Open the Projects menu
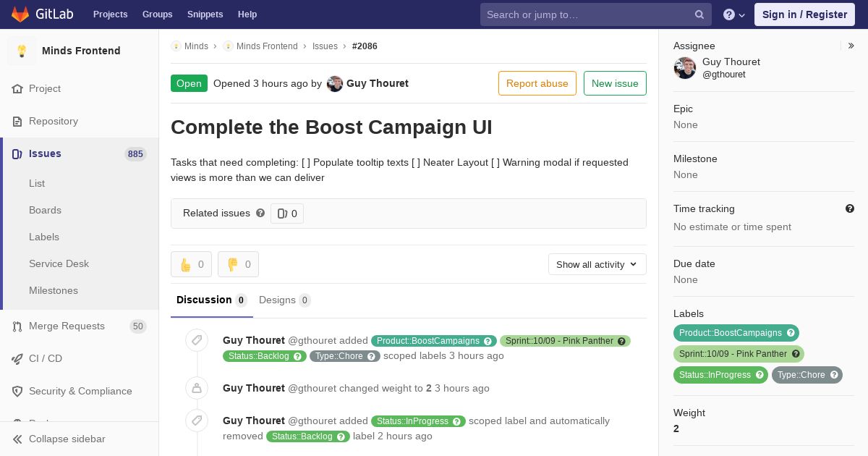The height and width of the screenshot is (456, 868). pos(110,14)
